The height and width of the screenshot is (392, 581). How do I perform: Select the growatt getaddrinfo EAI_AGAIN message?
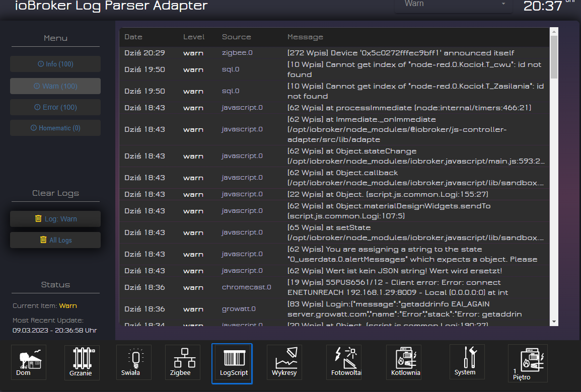[405, 309]
